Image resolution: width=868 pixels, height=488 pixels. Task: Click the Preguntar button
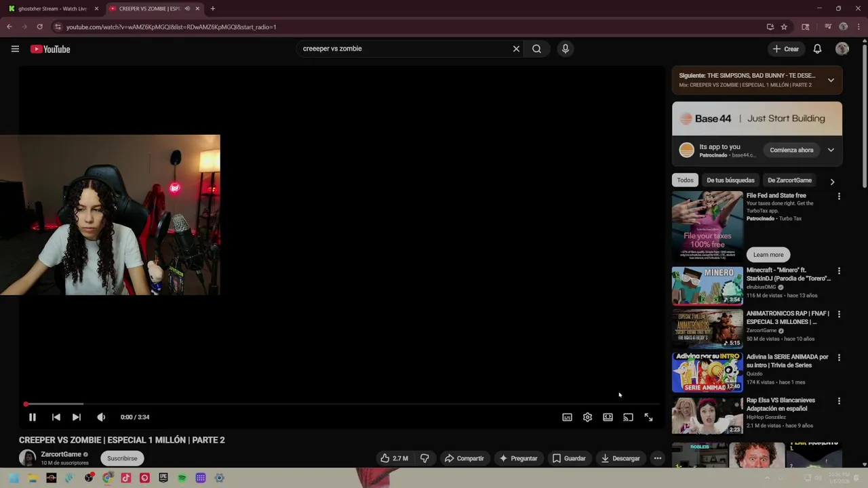518,458
